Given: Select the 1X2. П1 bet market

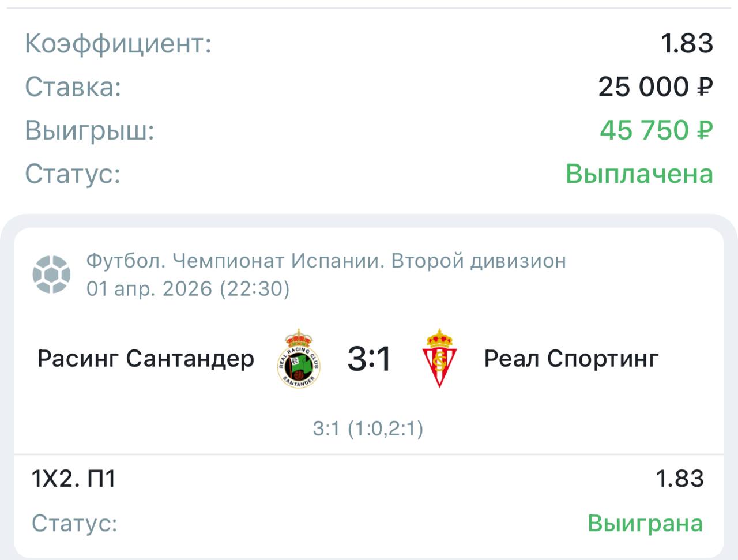Looking at the screenshot, I should [74, 479].
